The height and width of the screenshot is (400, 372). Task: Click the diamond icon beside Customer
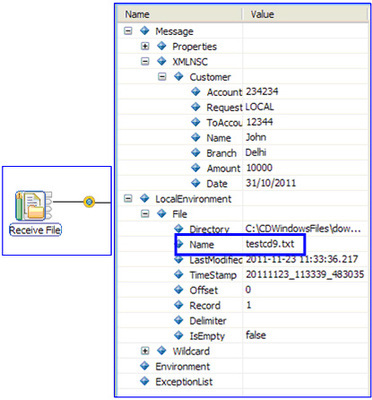(179, 77)
